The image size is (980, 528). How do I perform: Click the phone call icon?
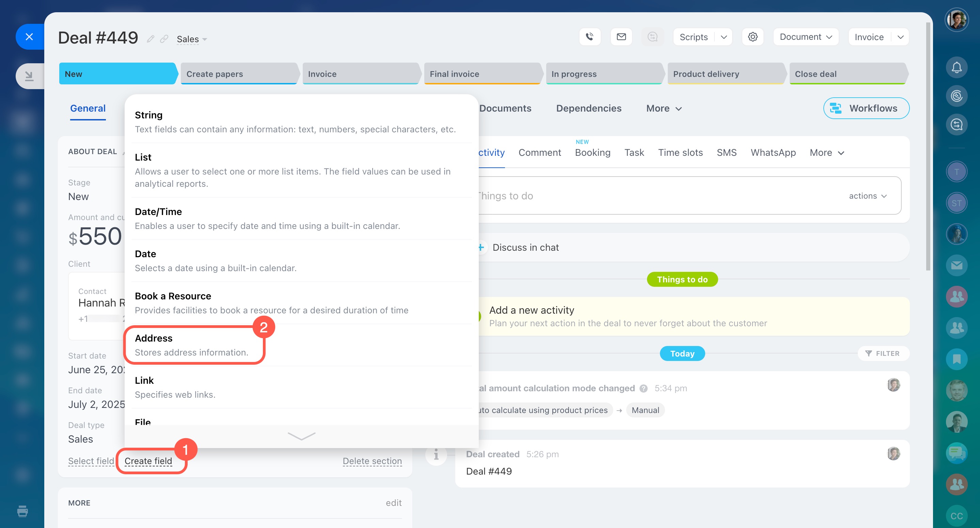click(590, 37)
